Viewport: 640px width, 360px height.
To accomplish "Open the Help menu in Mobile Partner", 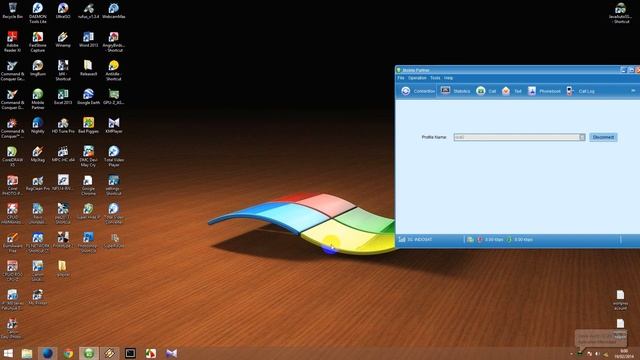I will coord(449,78).
